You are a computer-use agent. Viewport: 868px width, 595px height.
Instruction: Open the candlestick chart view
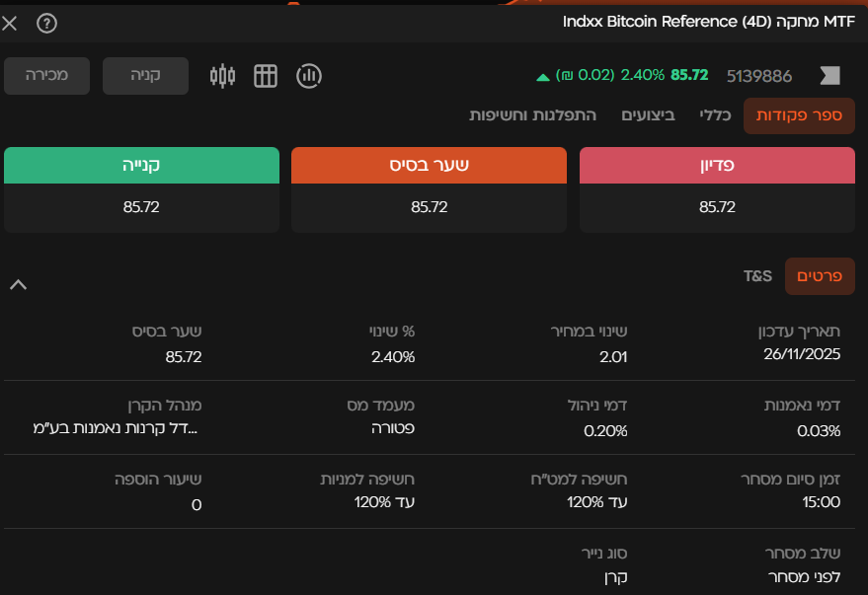[223, 76]
